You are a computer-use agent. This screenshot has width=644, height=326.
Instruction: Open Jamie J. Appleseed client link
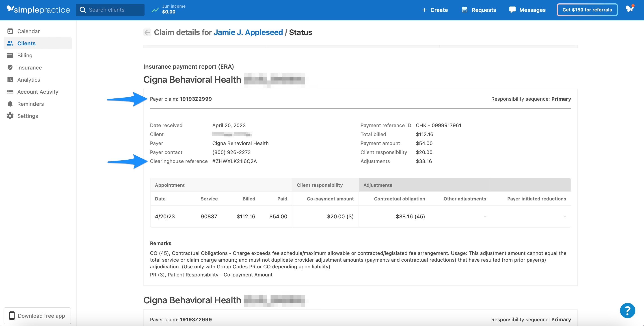(x=249, y=32)
